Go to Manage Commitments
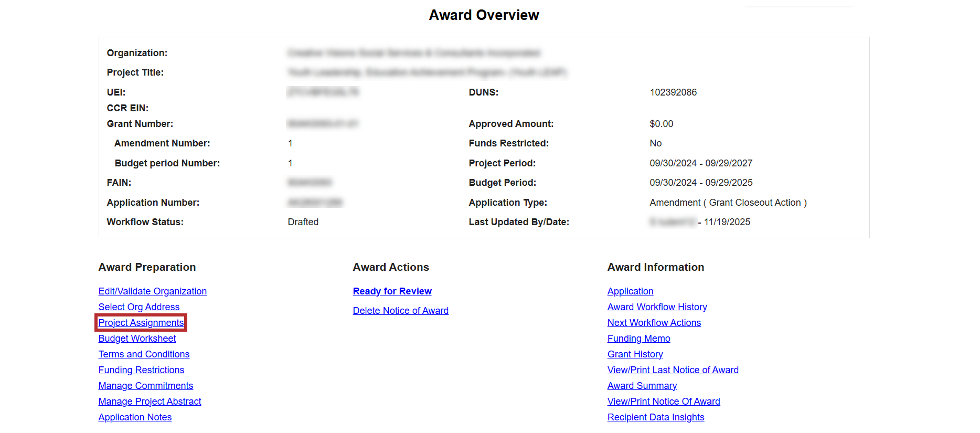The image size is (980, 433). pyautogui.click(x=145, y=386)
